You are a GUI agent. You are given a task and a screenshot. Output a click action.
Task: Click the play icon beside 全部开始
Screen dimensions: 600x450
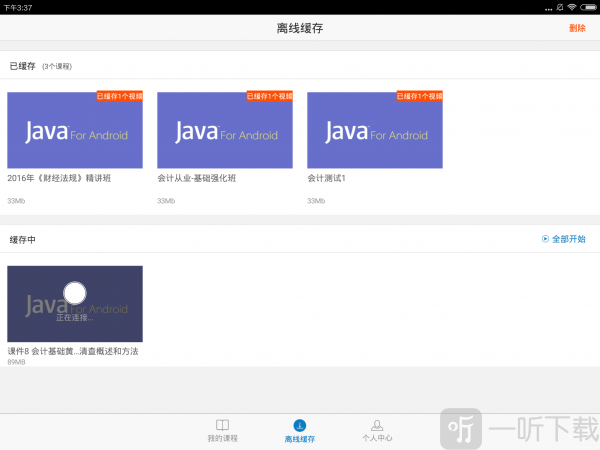545,239
